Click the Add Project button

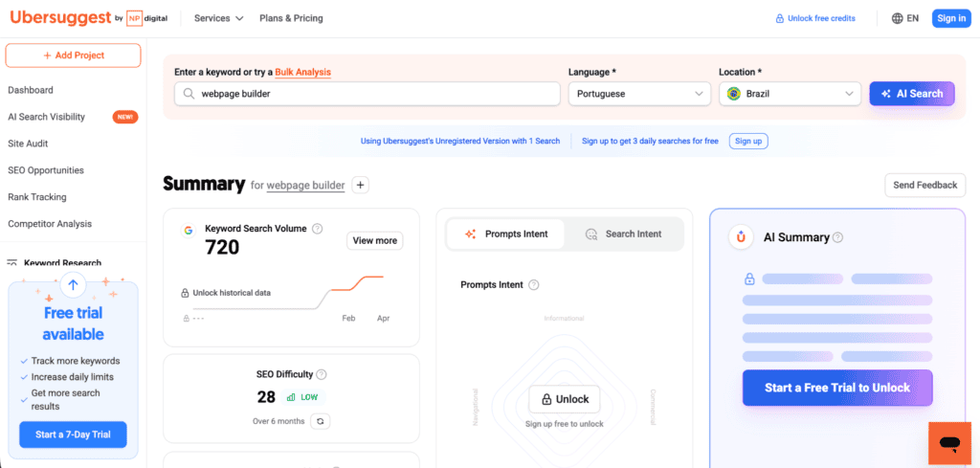(73, 55)
